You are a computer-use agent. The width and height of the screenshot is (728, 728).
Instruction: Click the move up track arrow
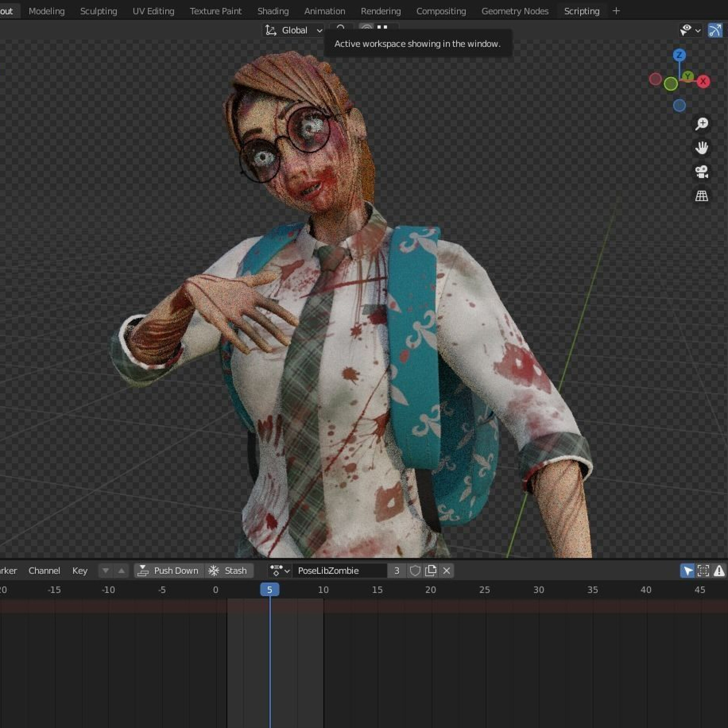click(x=121, y=571)
